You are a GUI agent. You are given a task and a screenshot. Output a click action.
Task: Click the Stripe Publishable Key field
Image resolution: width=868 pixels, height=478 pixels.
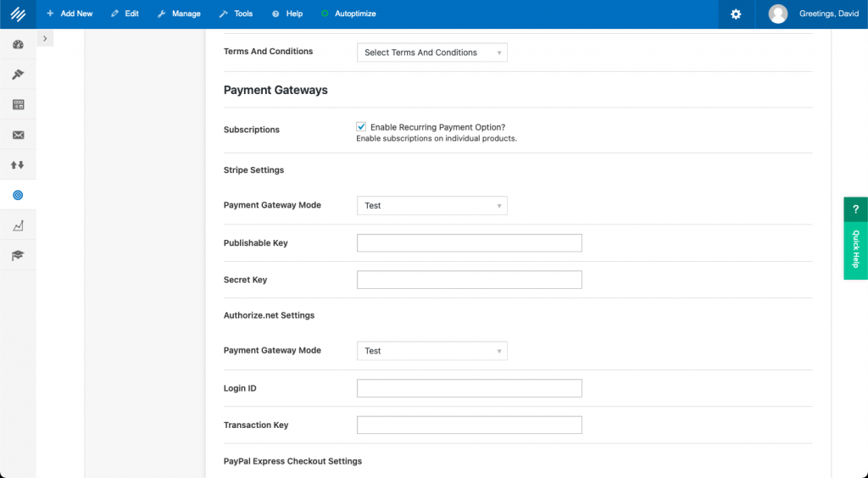coord(469,243)
